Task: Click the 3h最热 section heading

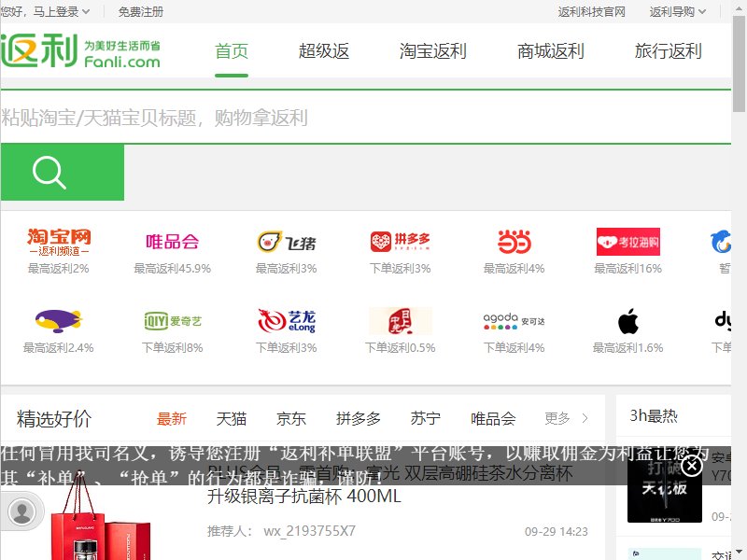Action: coord(654,415)
